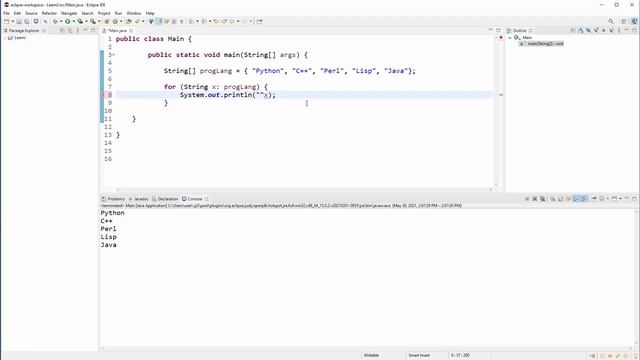Viewport: 640px width, 360px height.
Task: Click the 'Java' output line in Console
Action: [x=109, y=245]
